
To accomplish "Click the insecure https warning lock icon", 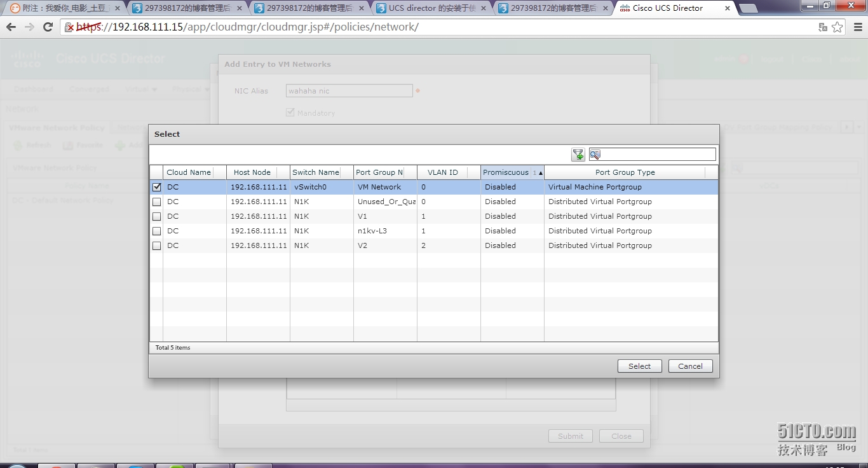I will click(x=70, y=27).
